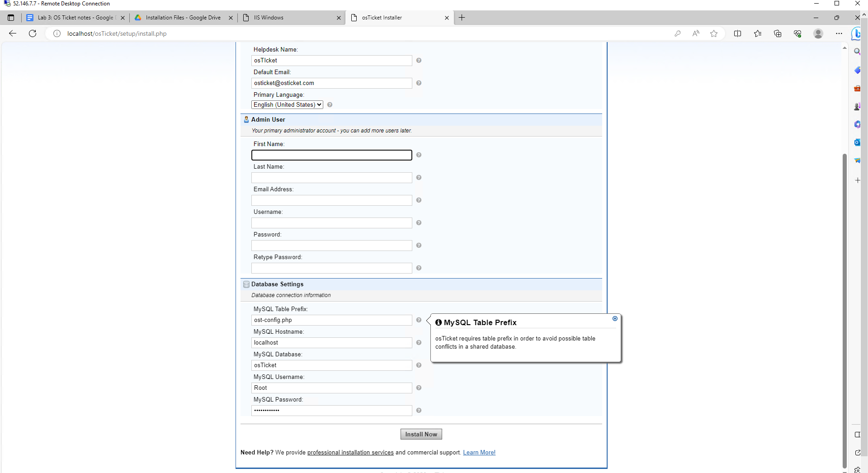Click the MySQL Password field
The width and height of the screenshot is (868, 473).
pyautogui.click(x=331, y=411)
